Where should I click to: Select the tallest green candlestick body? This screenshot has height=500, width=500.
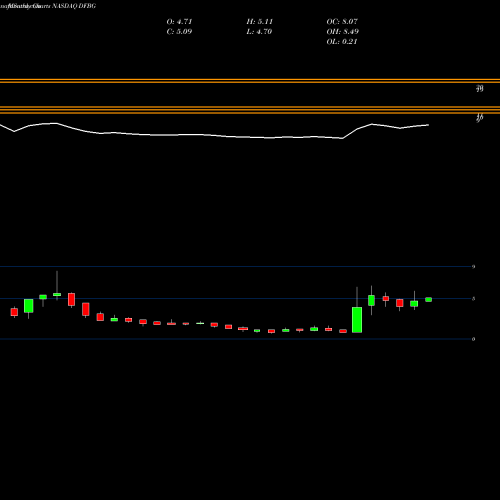(357, 320)
